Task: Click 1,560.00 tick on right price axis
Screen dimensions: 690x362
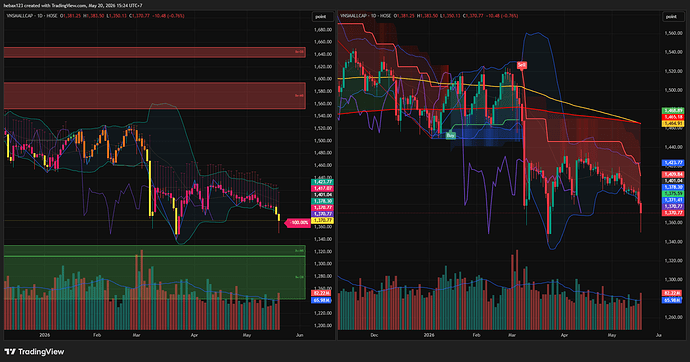Action: click(x=673, y=33)
